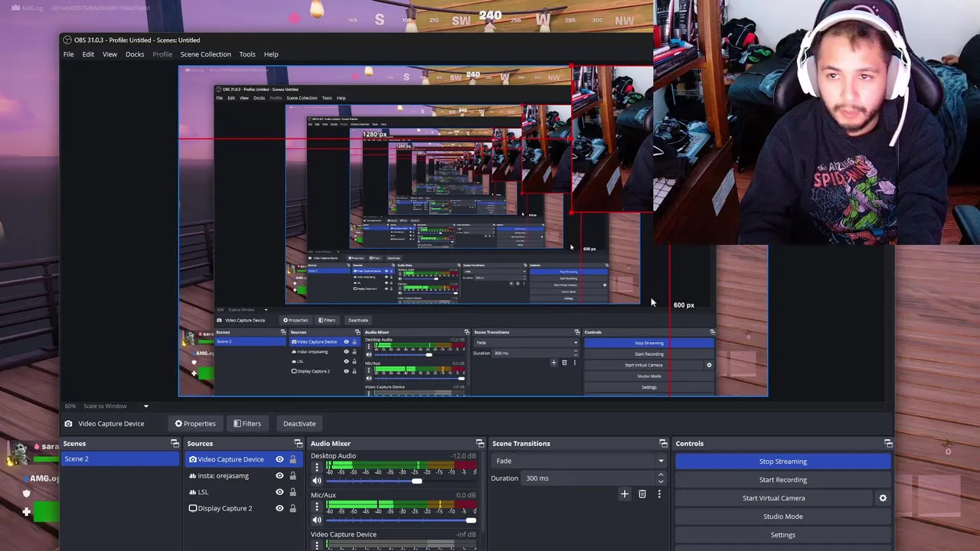Lock the Display Capture 2 source
The height and width of the screenshot is (551, 980).
click(292, 508)
